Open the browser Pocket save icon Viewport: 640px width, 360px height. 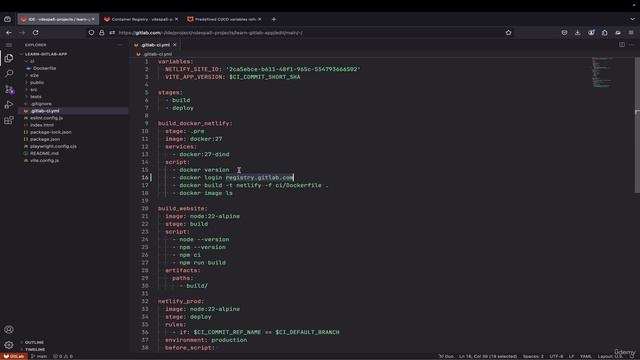(x=564, y=32)
